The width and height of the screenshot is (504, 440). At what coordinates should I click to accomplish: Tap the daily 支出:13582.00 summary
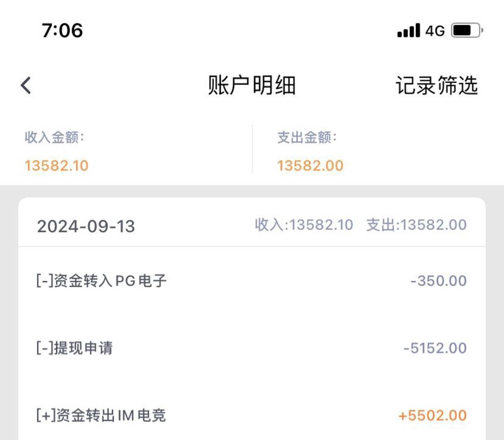416,225
